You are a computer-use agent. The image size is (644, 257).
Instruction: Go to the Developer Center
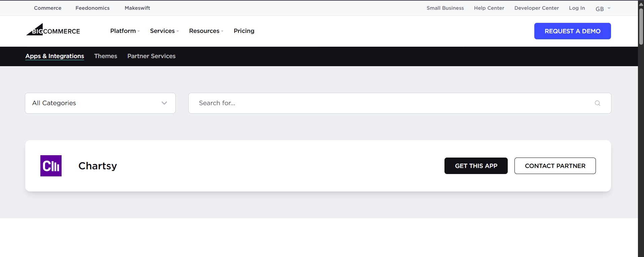(x=536, y=8)
